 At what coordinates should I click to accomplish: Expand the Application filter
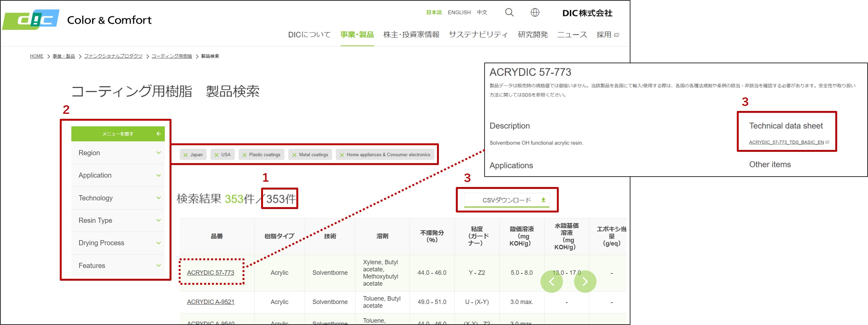click(118, 175)
